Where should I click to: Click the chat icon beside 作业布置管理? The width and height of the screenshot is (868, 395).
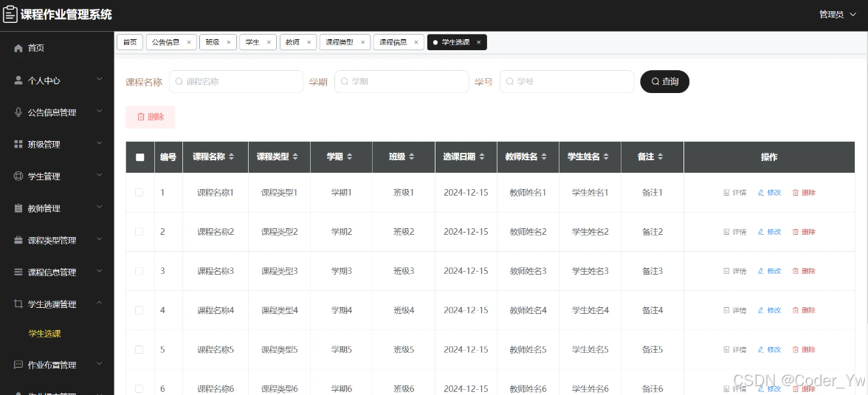(18, 365)
